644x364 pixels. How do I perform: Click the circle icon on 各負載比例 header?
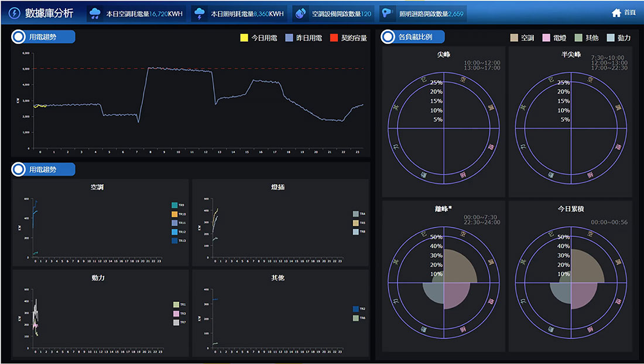coord(388,37)
